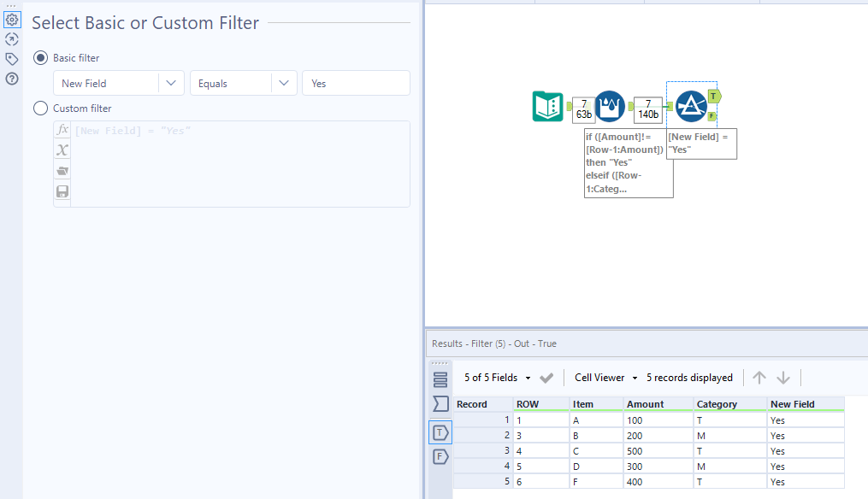Screen dimensions: 868x499
Task: Apply field selection with the checkmark button
Action: (x=546, y=377)
